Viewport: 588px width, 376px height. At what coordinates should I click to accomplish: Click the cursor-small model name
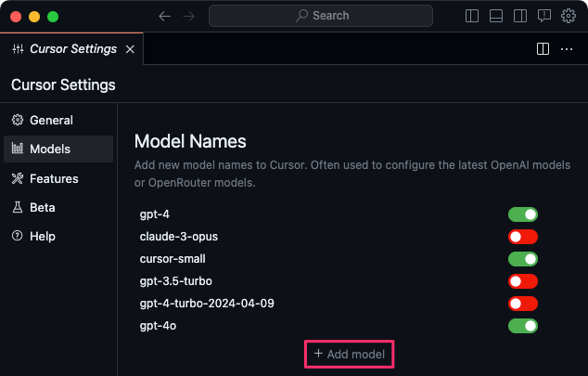[173, 259]
